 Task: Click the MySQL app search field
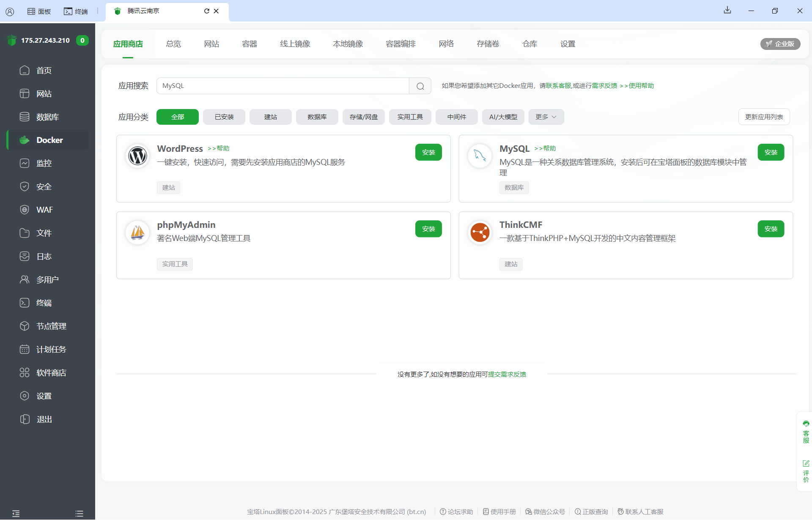(283, 86)
